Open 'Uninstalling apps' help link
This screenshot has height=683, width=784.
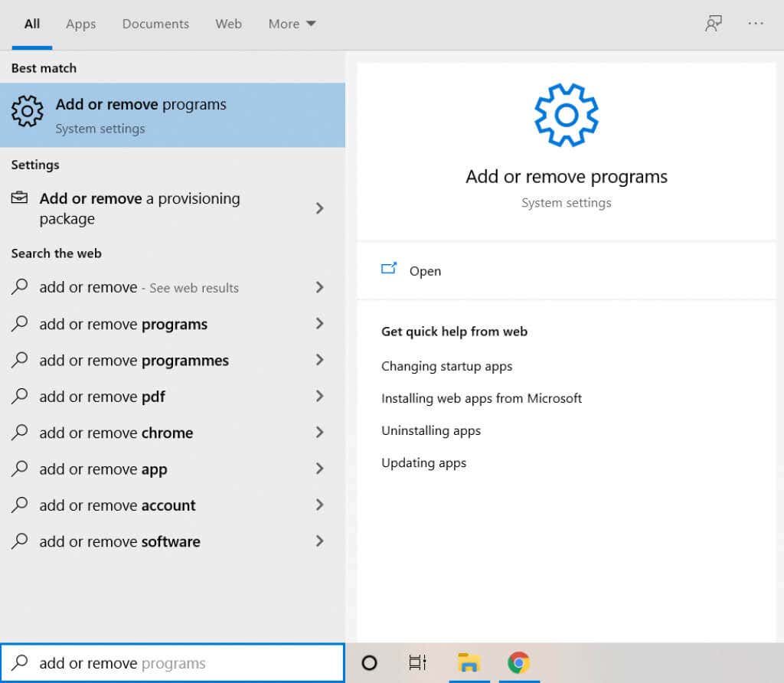point(431,430)
